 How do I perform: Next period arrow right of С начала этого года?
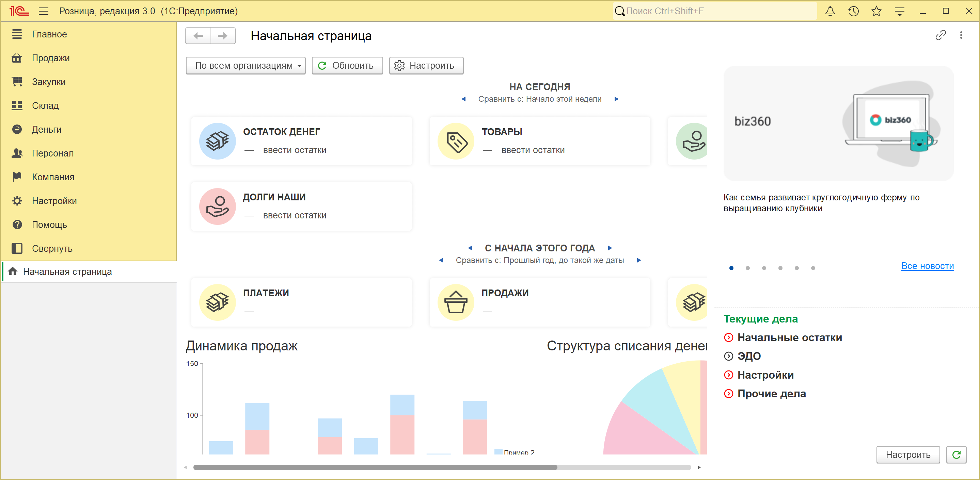[x=610, y=248]
